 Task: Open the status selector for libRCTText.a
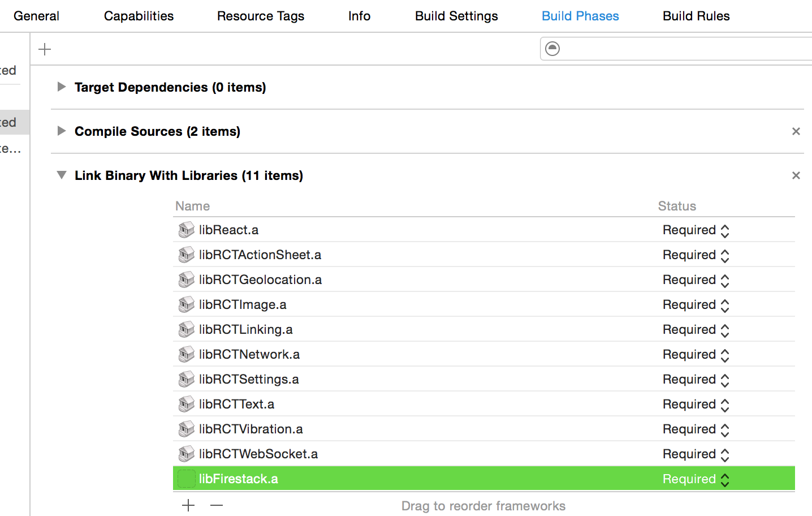click(725, 404)
